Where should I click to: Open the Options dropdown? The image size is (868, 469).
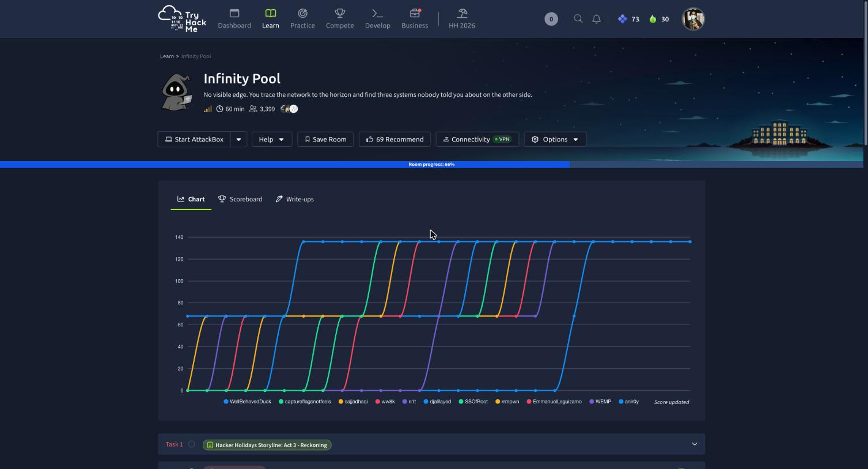click(555, 139)
